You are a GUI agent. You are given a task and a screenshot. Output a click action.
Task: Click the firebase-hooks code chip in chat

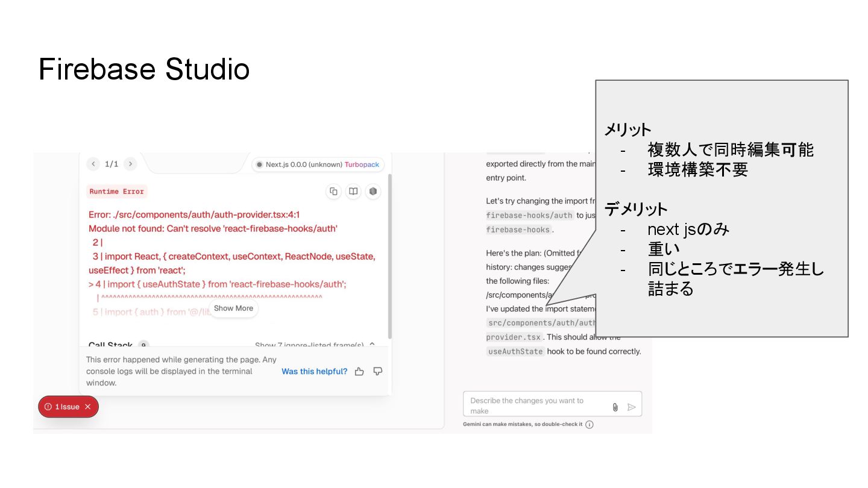tap(518, 230)
